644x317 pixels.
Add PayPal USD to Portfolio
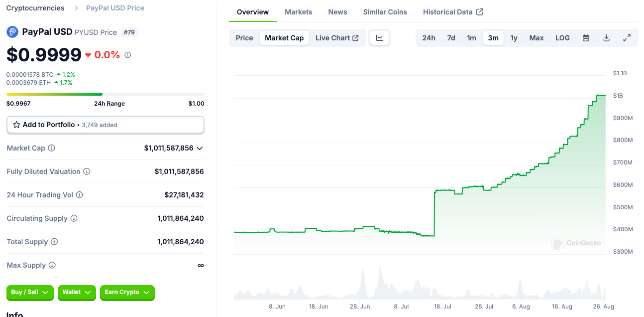pos(106,125)
